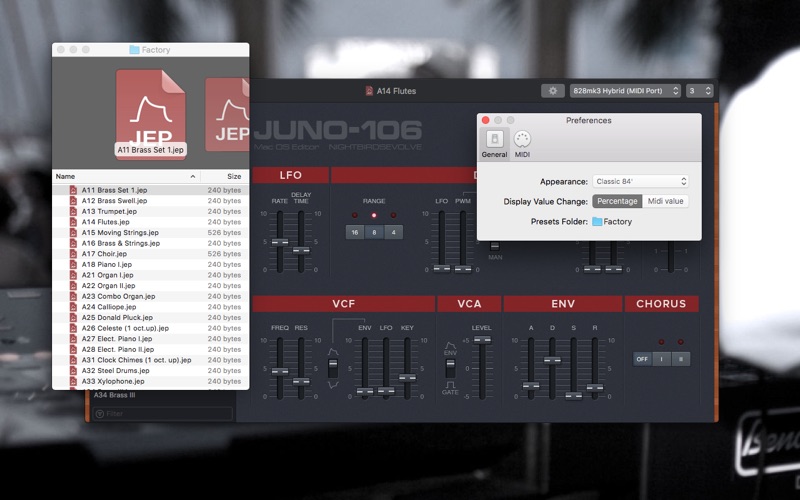Sort by Size column header in Finder
The height and width of the screenshot is (500, 800).
[224, 176]
